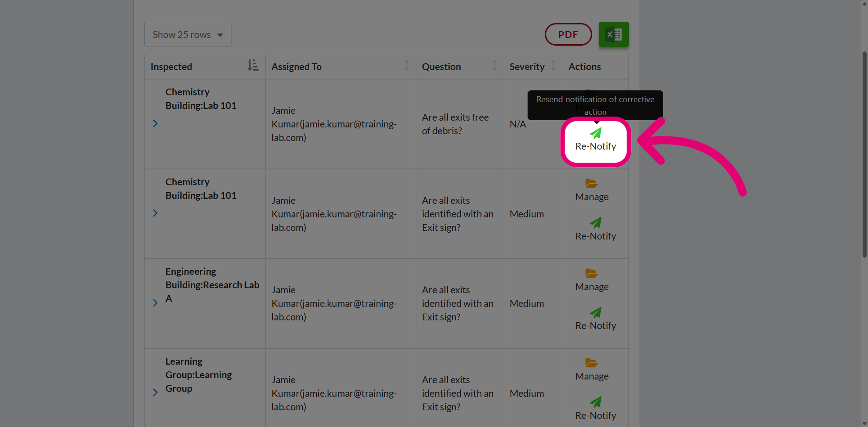Sort by the Assigned To column
This screenshot has height=427, width=868.
tap(340, 66)
